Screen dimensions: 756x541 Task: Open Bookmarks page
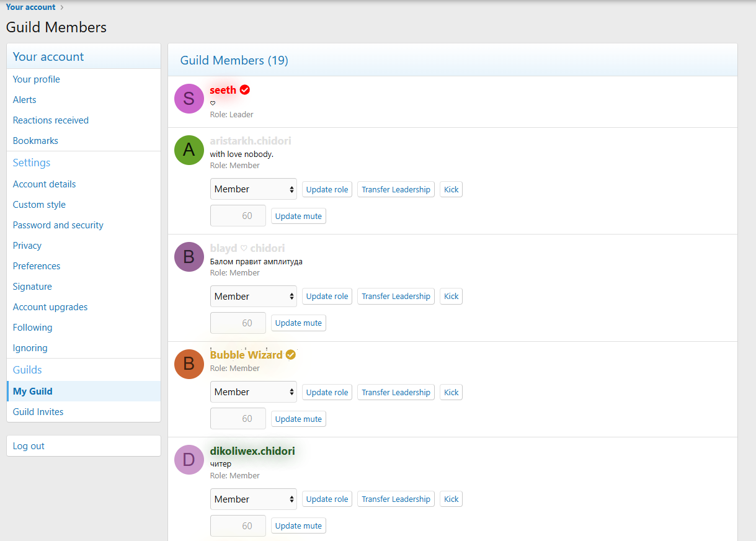coord(84,141)
